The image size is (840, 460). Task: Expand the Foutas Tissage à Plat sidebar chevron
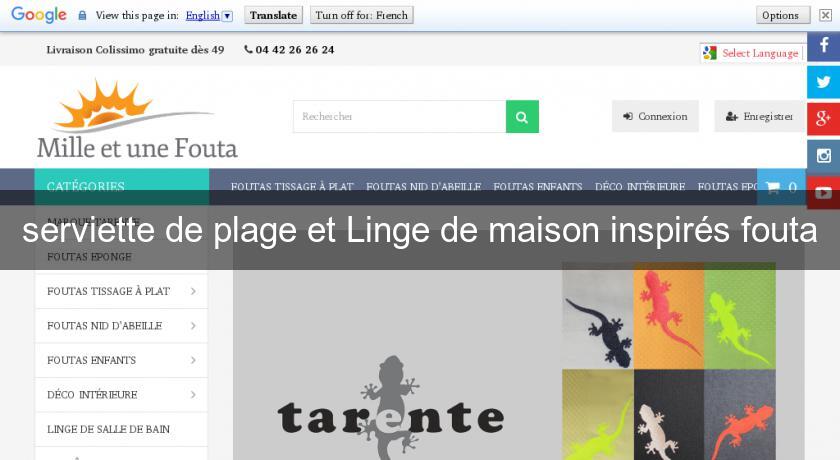193,291
